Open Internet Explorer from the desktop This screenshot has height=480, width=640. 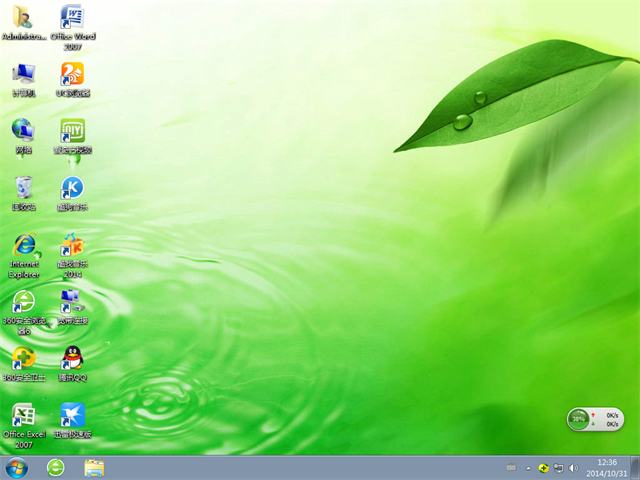[23, 246]
